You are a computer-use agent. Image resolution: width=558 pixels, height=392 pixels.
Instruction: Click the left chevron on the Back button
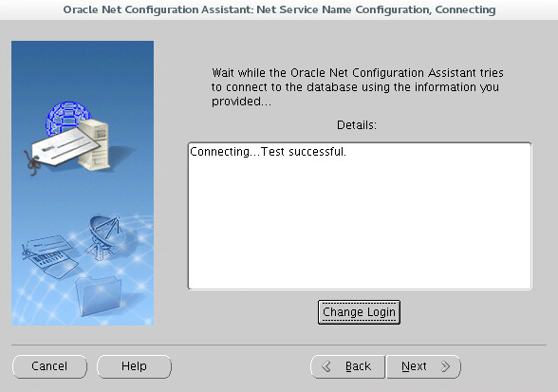tap(326, 366)
